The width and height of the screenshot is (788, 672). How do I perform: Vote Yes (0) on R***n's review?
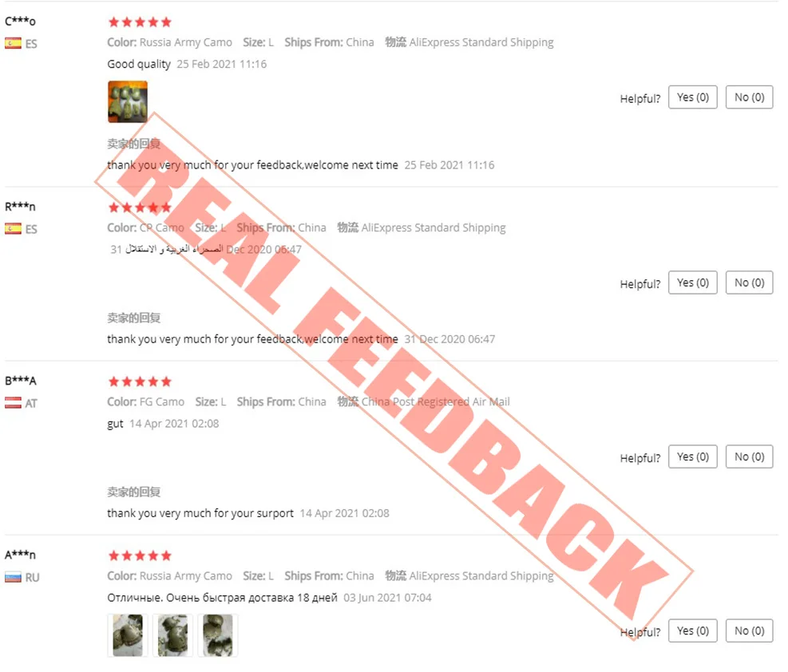[692, 283]
